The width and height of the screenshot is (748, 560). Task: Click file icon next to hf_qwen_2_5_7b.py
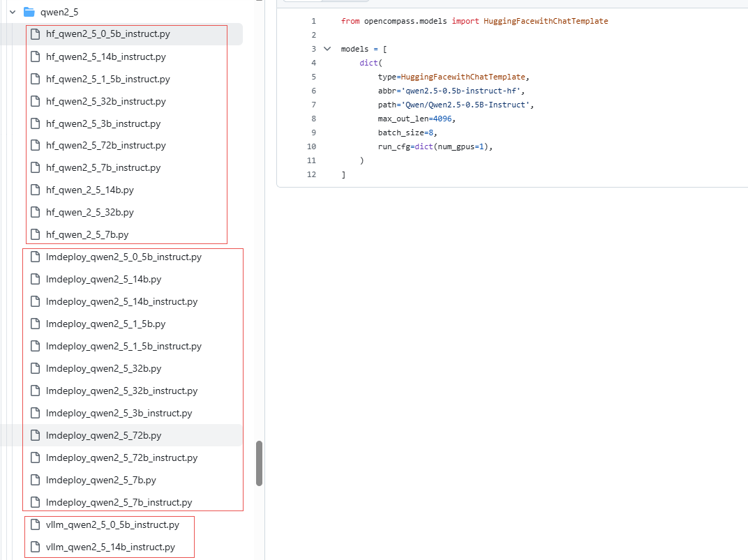click(36, 234)
